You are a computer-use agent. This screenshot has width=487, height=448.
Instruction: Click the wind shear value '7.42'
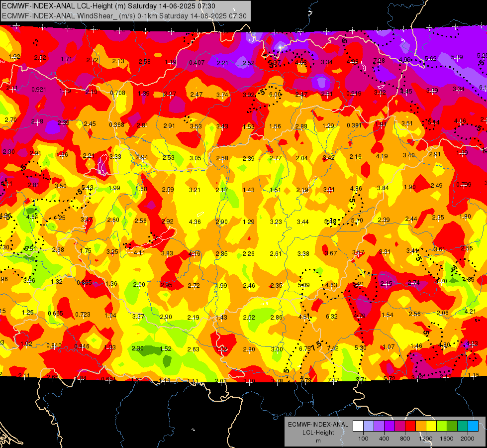click(x=333, y=348)
